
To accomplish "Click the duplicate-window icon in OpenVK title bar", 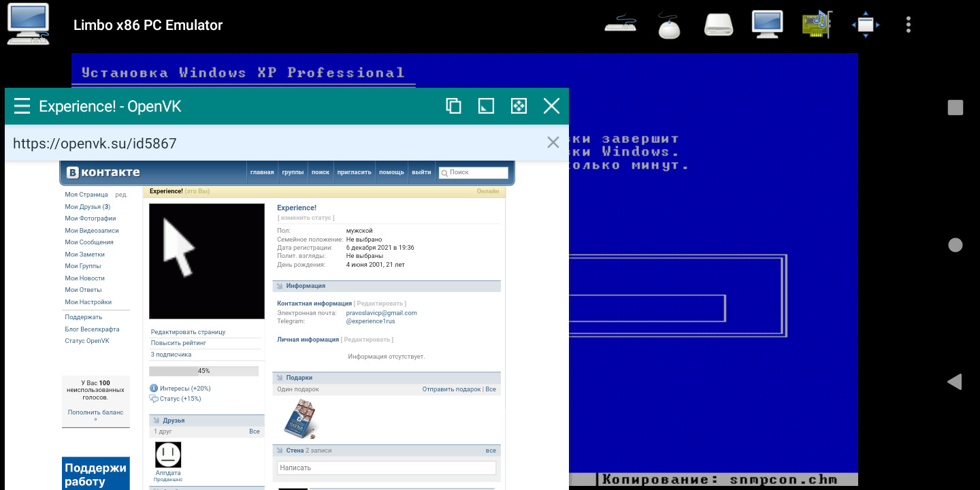I will click(453, 105).
